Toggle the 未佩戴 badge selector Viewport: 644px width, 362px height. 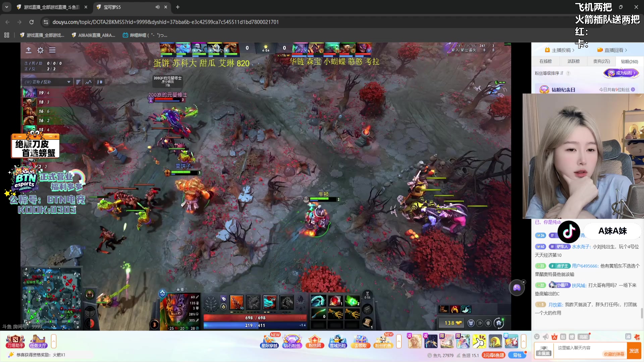(544, 351)
